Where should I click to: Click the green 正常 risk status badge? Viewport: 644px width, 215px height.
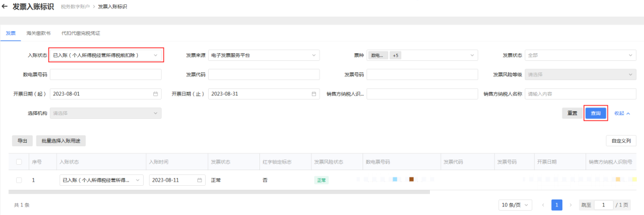point(321,180)
